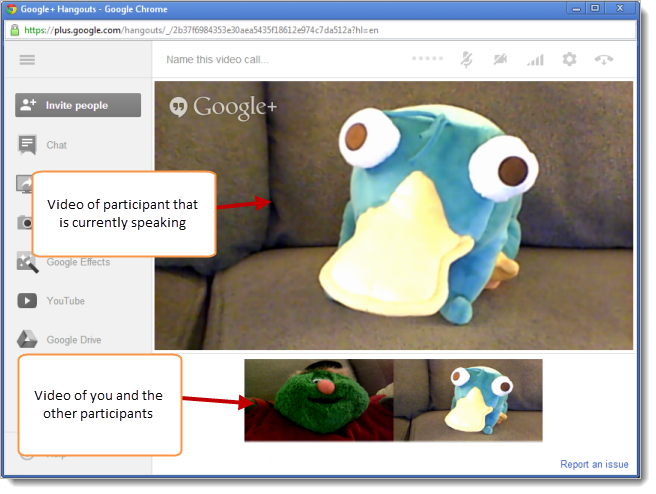The image size is (656, 494).
Task: Maximize the Chrome Hangouts window
Action: pyautogui.click(x=595, y=8)
